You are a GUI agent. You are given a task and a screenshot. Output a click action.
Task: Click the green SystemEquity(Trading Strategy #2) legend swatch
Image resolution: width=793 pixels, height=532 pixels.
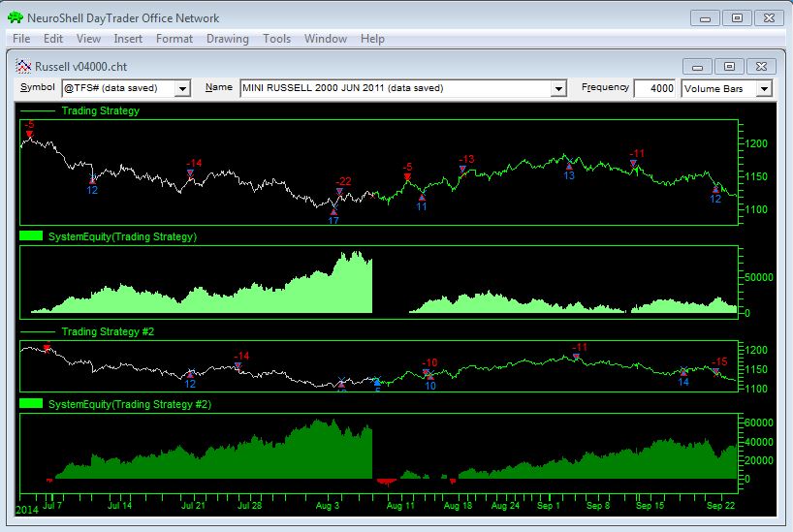[x=31, y=403]
